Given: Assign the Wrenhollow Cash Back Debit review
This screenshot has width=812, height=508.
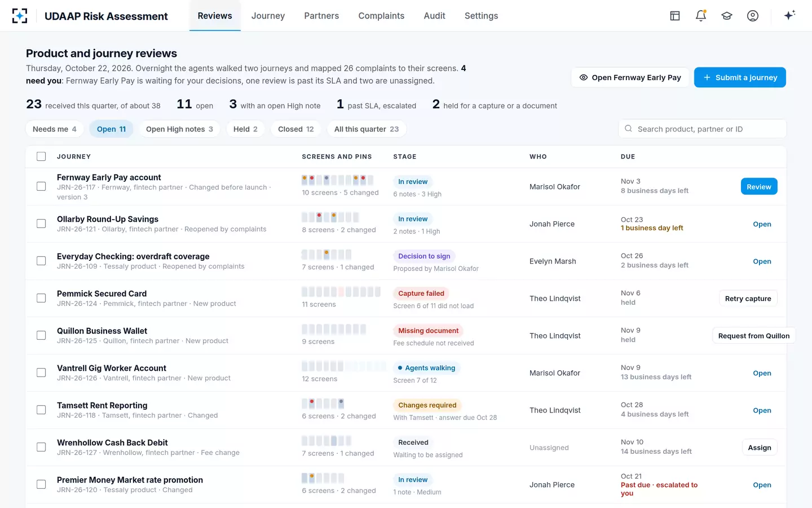Looking at the screenshot, I should (x=760, y=448).
